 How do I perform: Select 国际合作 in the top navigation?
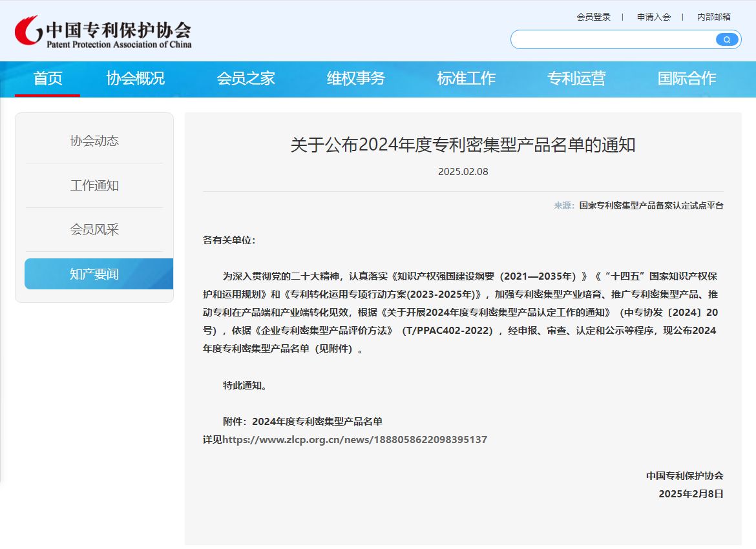686,79
